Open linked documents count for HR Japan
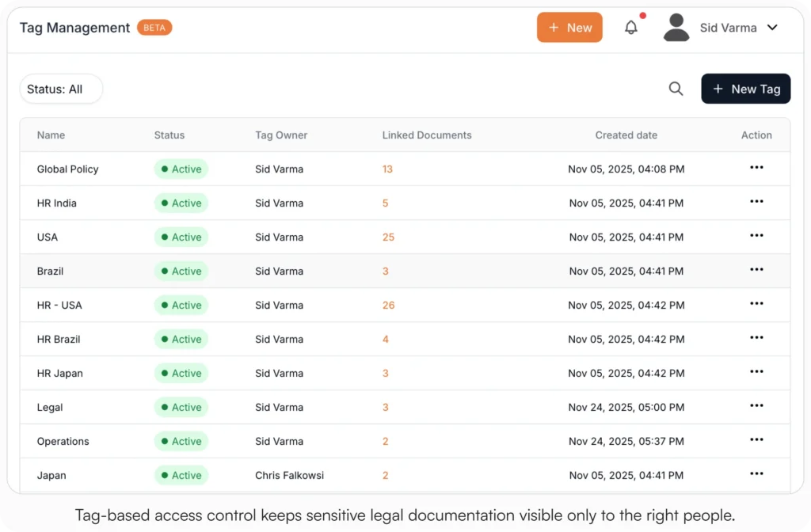The height and width of the screenshot is (532, 811). (386, 374)
